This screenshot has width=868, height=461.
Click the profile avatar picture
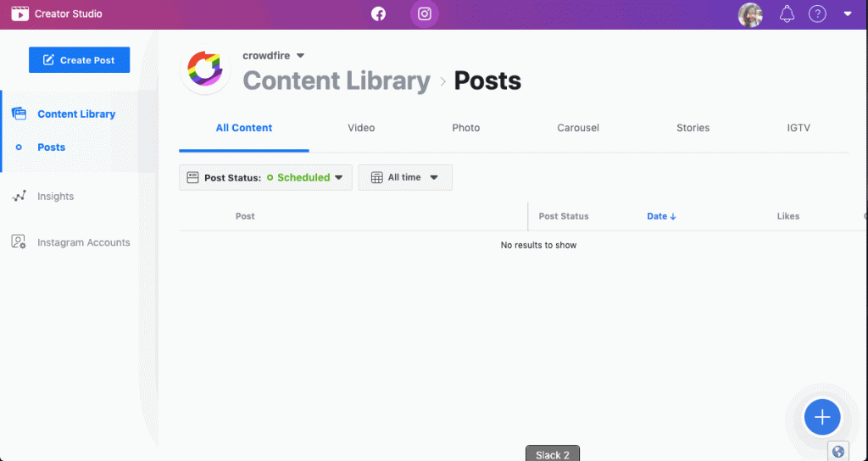coord(750,14)
